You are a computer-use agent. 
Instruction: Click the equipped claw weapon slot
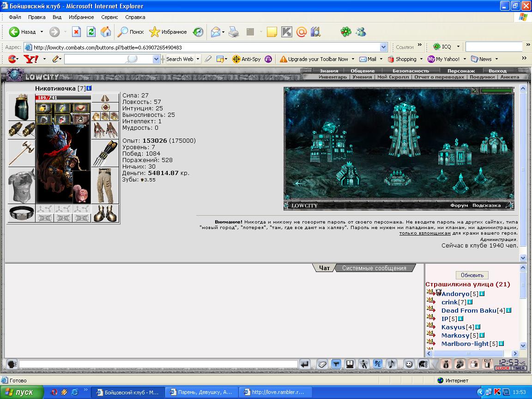tap(105, 153)
